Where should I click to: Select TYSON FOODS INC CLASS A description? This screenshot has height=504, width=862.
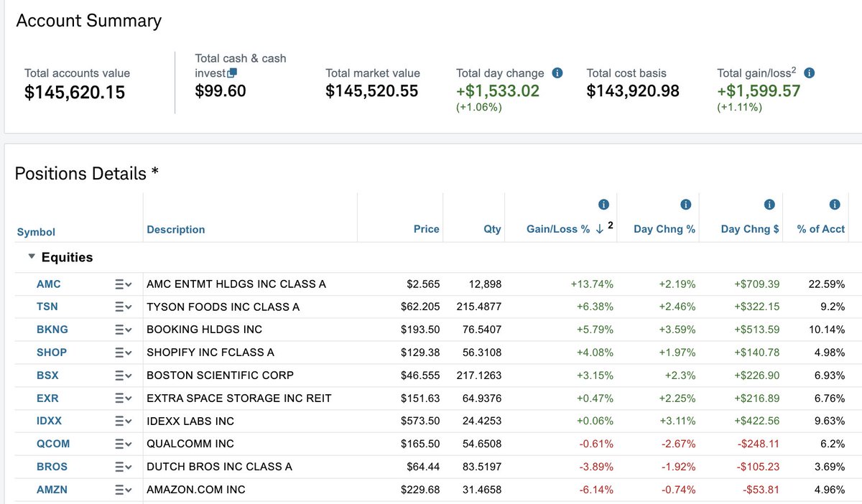pyautogui.click(x=223, y=307)
